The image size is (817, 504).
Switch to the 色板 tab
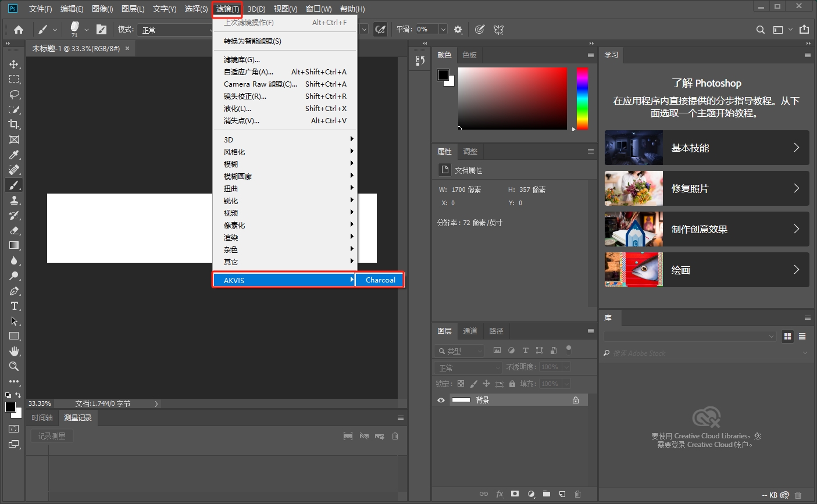pos(469,55)
